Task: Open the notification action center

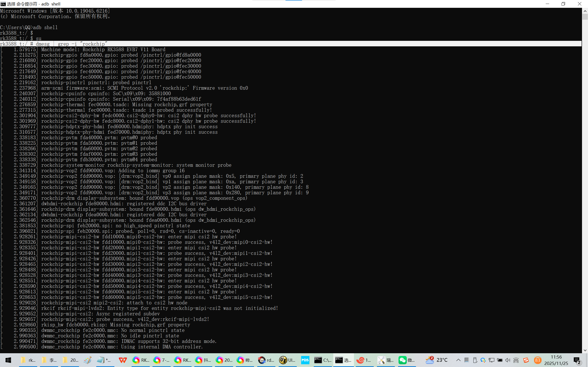Action: (x=577, y=360)
